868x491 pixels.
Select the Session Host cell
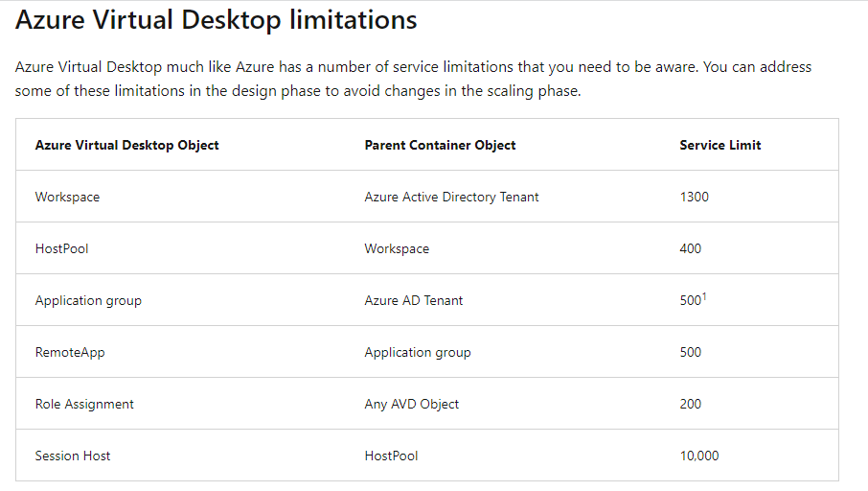tap(73, 456)
